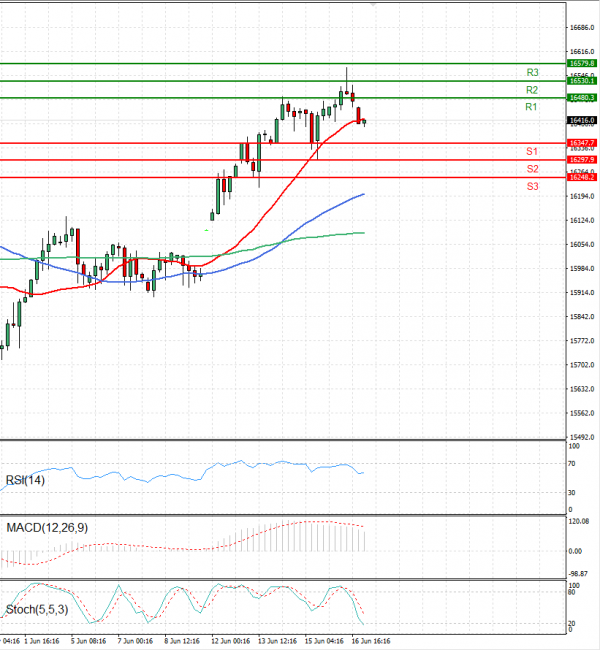
Task: Click the RSI(14) indicator label
Action: (x=25, y=480)
